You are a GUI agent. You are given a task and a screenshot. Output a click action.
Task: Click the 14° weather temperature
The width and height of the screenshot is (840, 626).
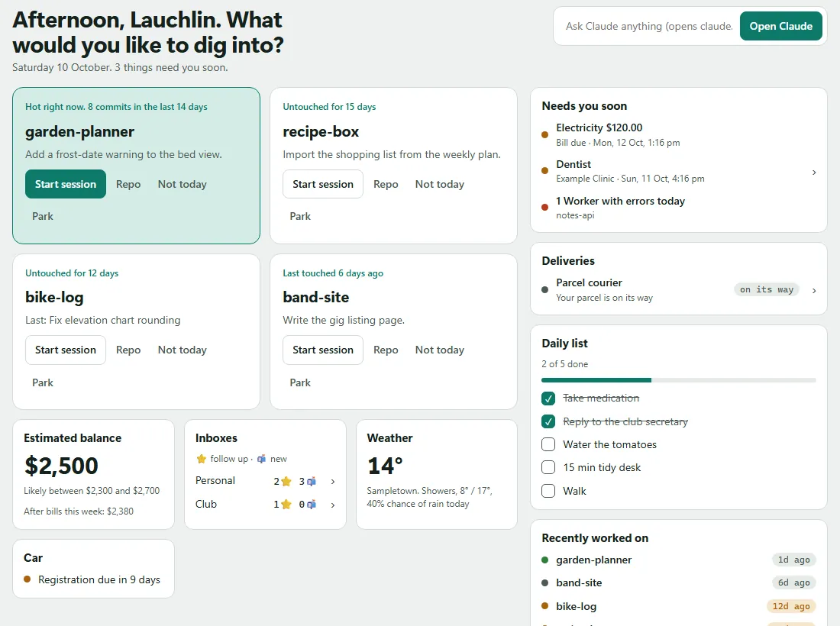(x=385, y=466)
